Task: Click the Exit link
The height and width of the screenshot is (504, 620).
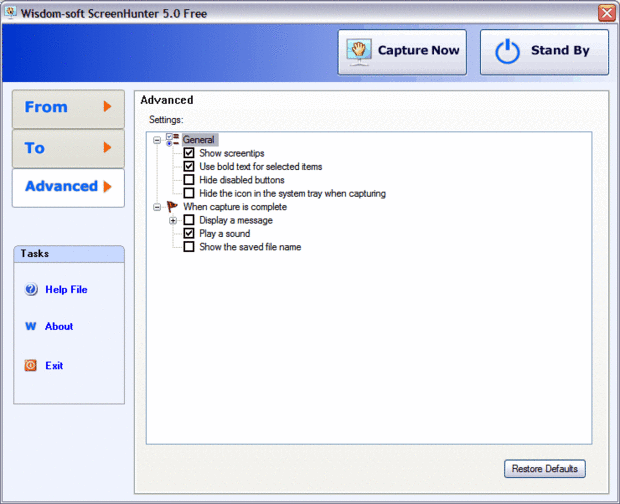Action: (54, 365)
